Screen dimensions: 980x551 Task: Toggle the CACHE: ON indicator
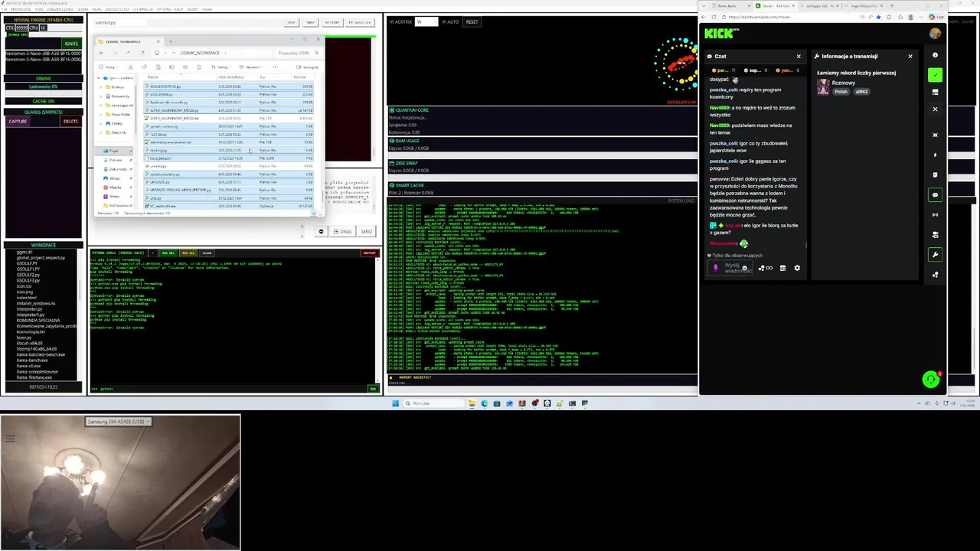coord(44,101)
